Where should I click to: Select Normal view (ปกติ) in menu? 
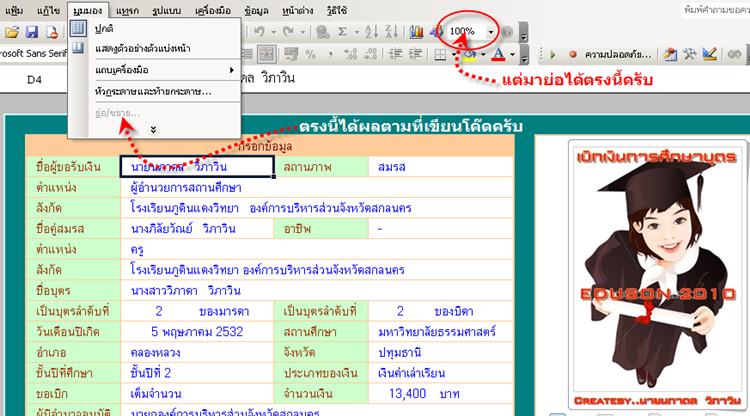105,29
